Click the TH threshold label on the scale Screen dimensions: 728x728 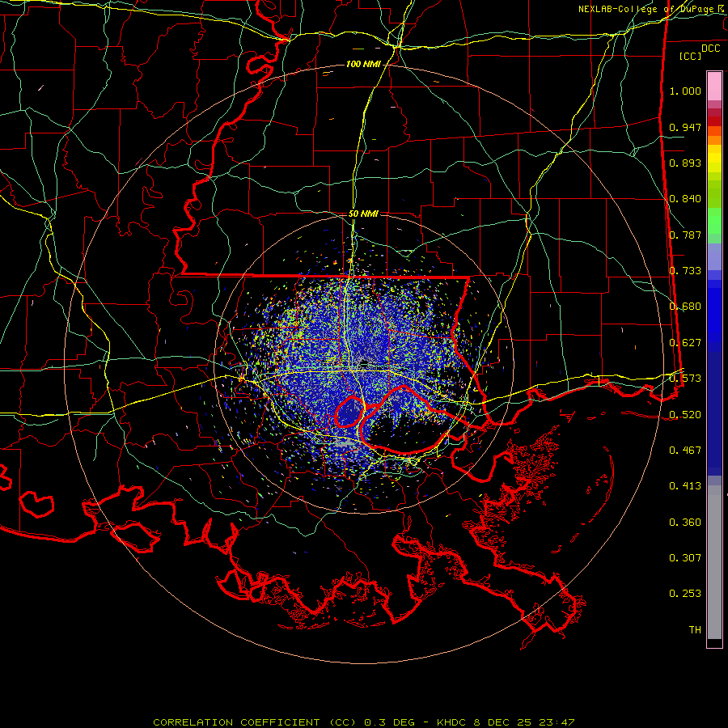pyautogui.click(x=695, y=630)
